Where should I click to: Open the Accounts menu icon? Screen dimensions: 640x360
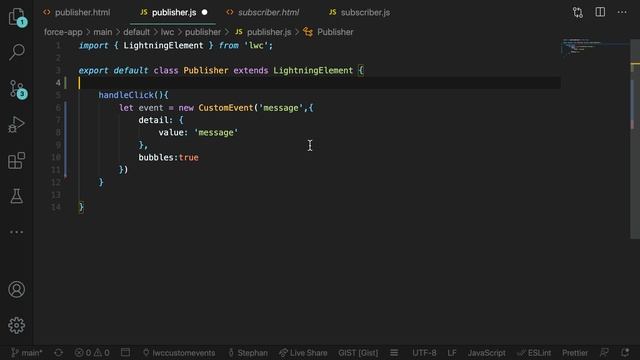tap(16, 289)
